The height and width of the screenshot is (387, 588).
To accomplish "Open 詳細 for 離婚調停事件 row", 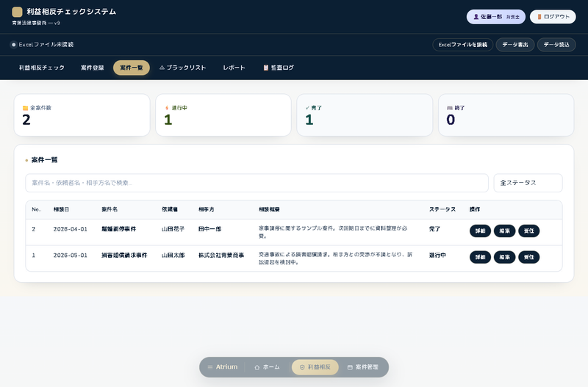I will [x=481, y=231].
